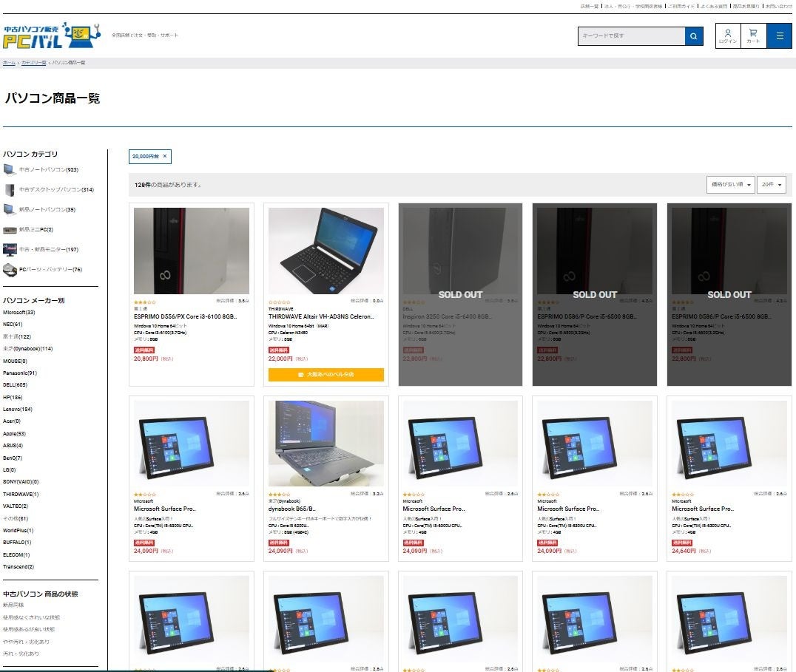Open 新品ミニPC(2) category
The width and height of the screenshot is (796, 672).
click(36, 230)
